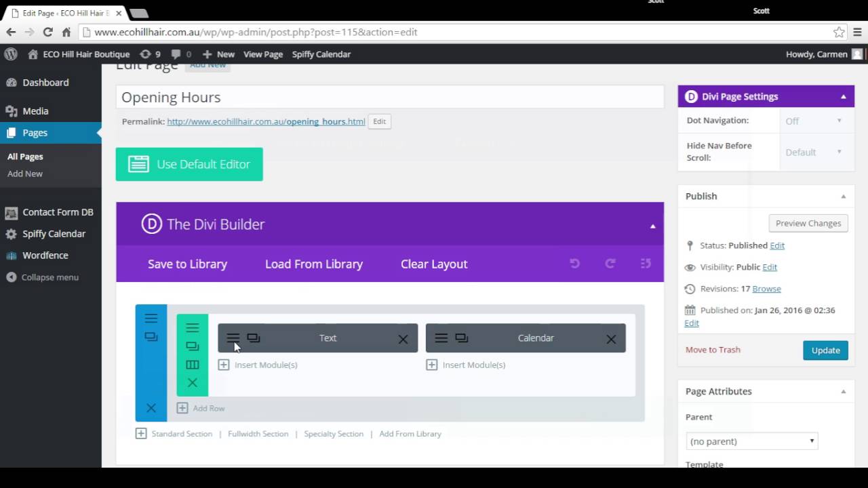Open the blue section's settings hamburger icon
Screen dimensions: 868x488
(x=151, y=318)
